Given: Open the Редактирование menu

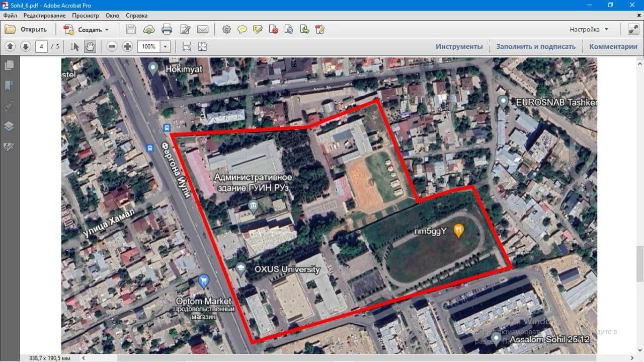Looking at the screenshot, I should click(x=44, y=16).
